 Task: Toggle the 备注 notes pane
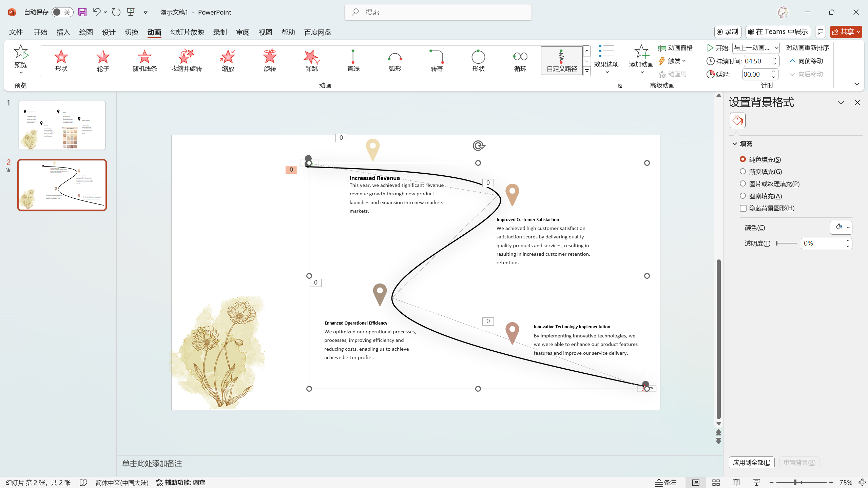pos(666,482)
